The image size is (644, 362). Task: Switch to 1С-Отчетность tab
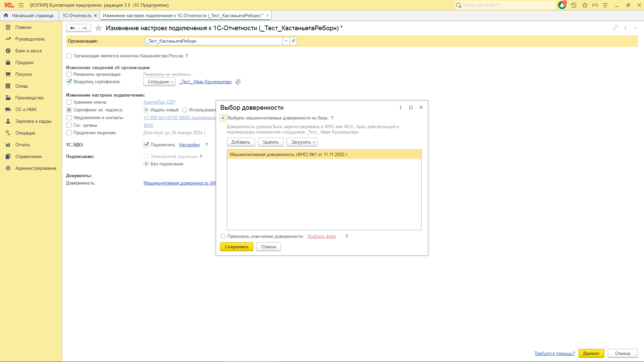[77, 16]
